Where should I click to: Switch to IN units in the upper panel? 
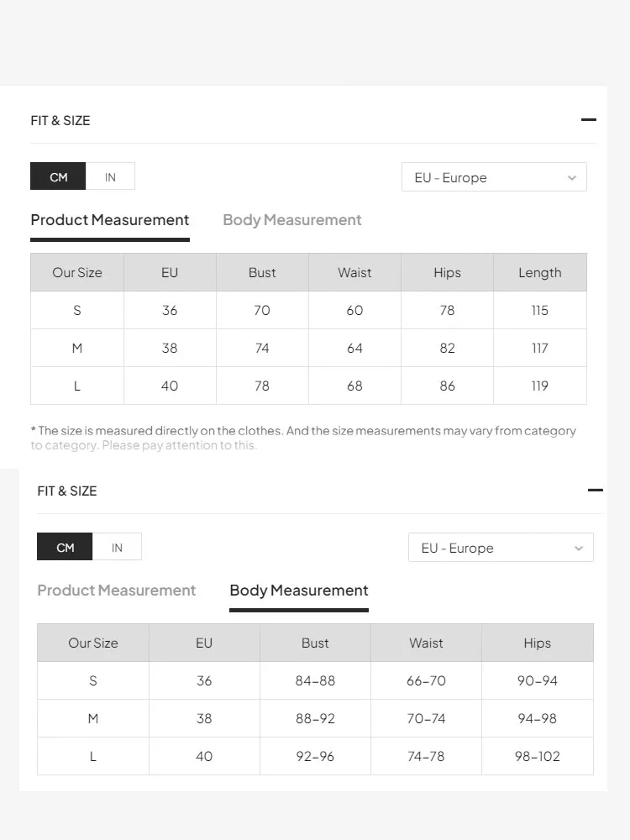coord(110,176)
